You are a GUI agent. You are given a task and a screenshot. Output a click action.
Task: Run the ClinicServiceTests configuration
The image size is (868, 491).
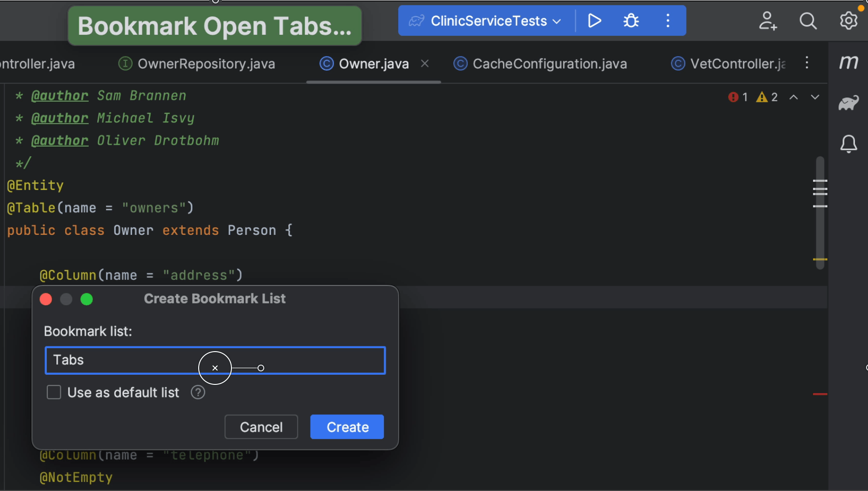point(595,21)
